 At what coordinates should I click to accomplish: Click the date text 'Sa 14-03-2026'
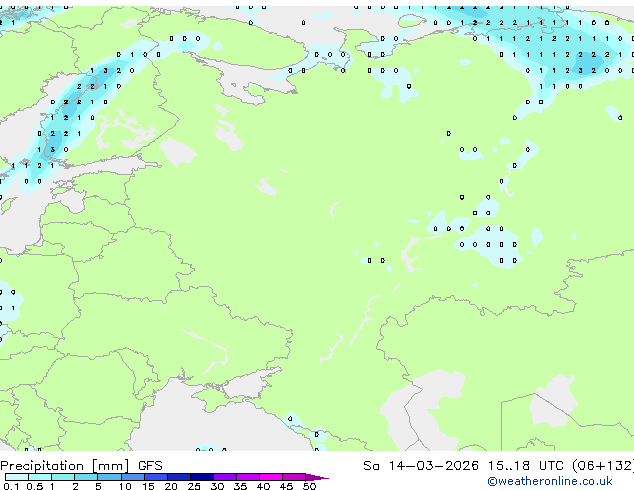coord(421,466)
